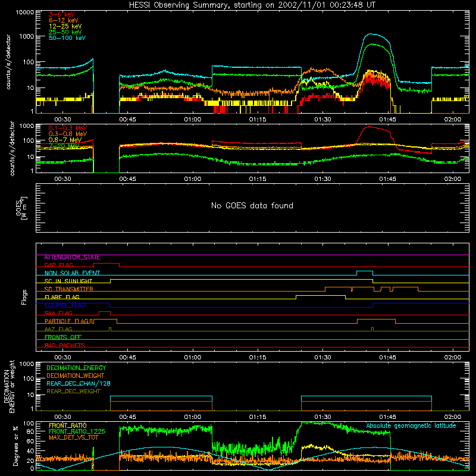Click '01:00' time label under the keV panel

point(192,120)
